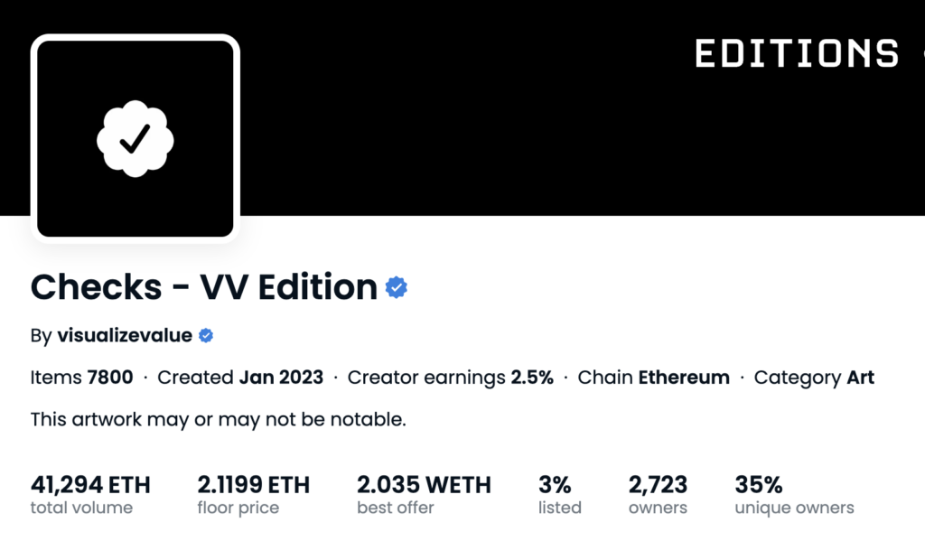Select the Art category link
This screenshot has width=925, height=560.
(860, 378)
